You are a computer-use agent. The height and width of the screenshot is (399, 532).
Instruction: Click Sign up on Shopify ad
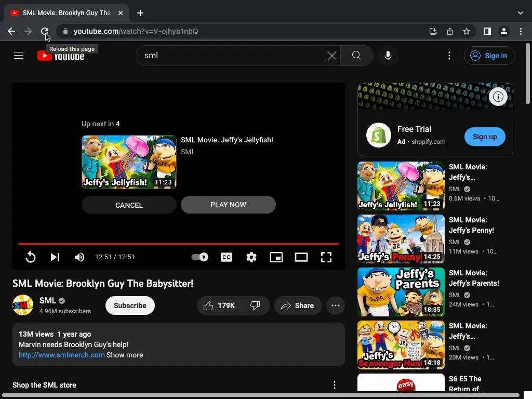tap(485, 137)
